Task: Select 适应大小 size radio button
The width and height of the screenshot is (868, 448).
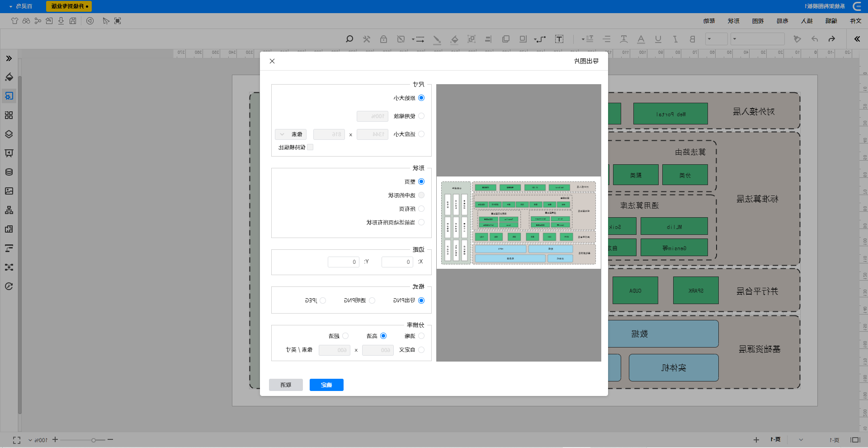Action: tap(421, 134)
